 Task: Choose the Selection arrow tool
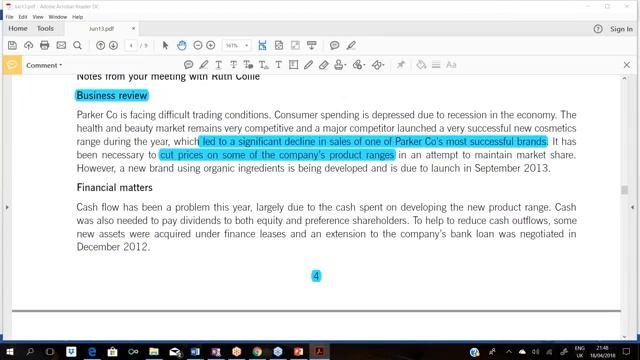[165, 45]
